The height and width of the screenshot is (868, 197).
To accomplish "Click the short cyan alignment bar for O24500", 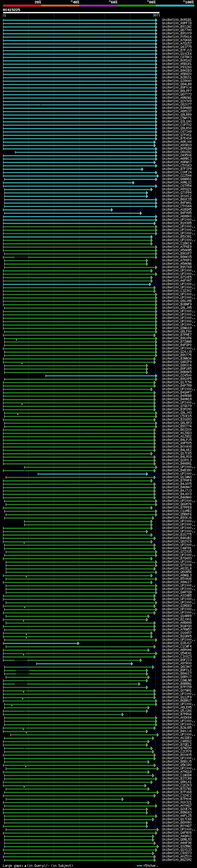I will (x=101, y=376).
